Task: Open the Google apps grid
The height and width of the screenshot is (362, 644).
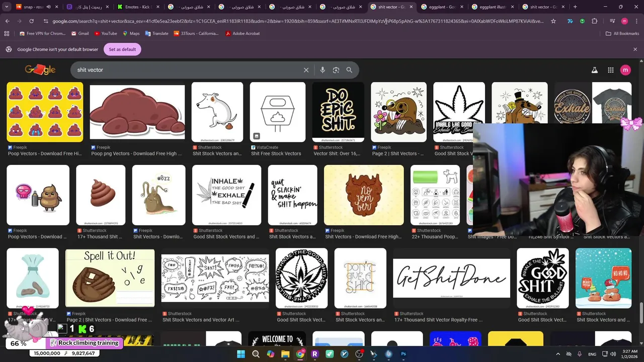Action: 610,70
